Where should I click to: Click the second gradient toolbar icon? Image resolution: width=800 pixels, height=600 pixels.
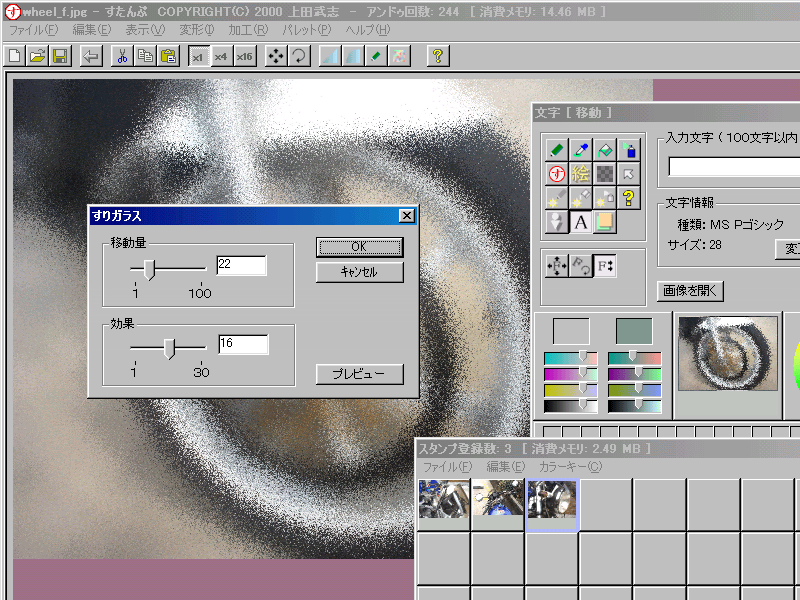click(x=353, y=56)
